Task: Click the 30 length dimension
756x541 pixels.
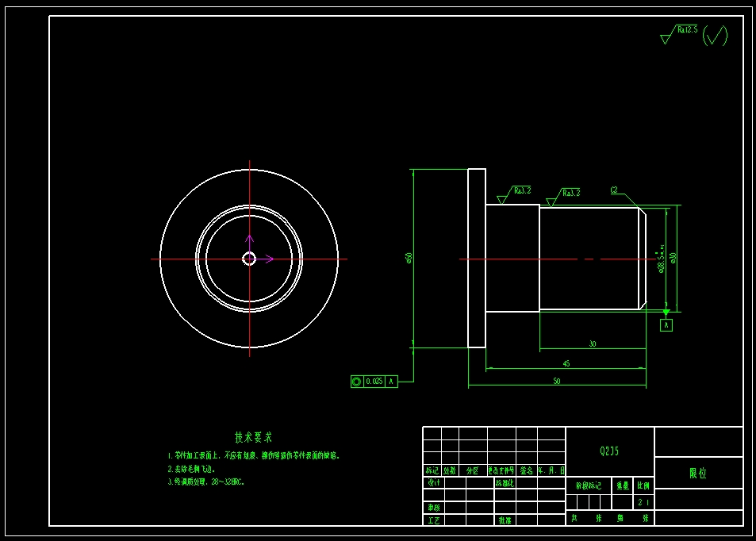Action: pos(593,343)
